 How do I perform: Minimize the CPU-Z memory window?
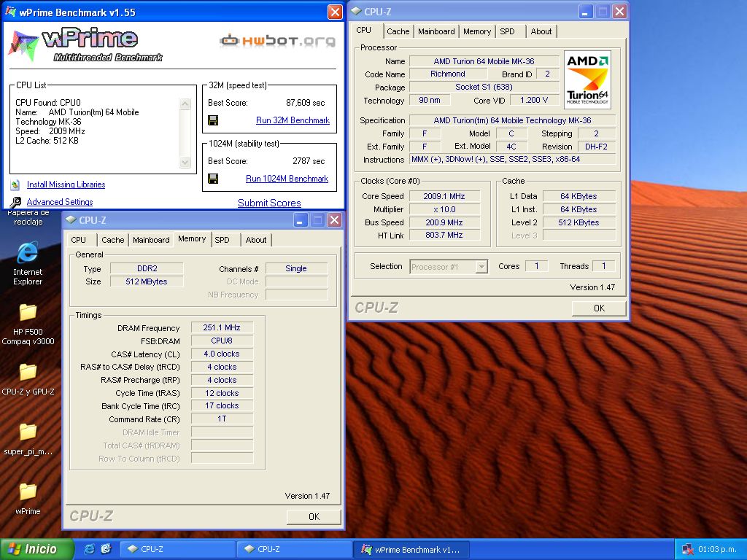tap(300, 220)
